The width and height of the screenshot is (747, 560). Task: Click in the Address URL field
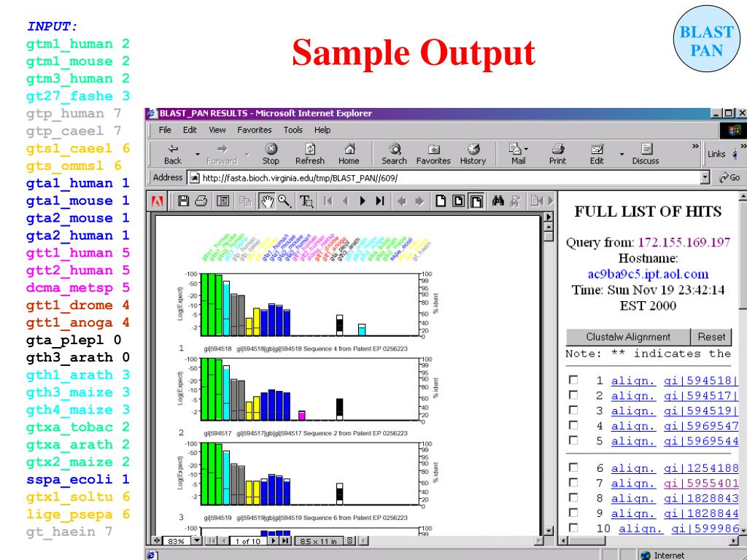(444, 178)
